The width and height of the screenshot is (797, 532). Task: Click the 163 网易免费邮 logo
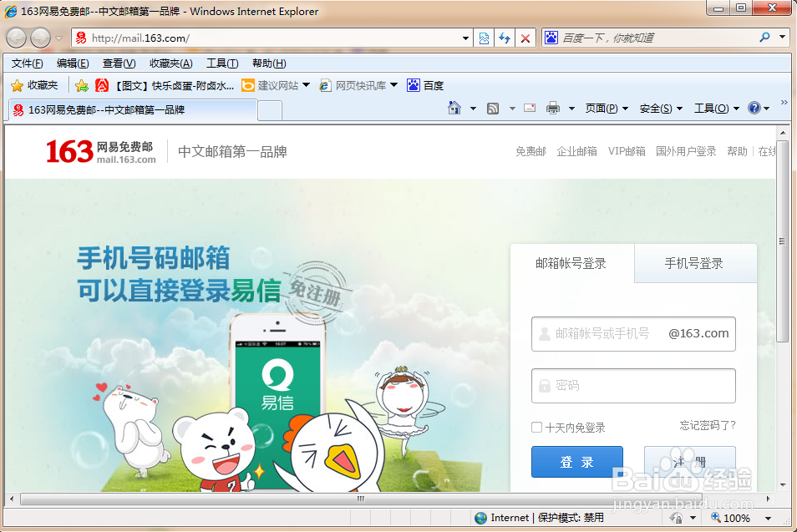tap(100, 151)
